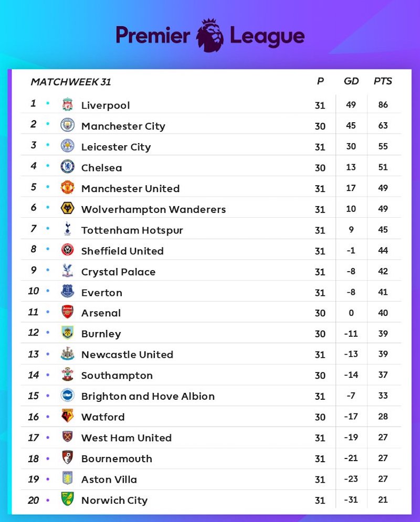Click the Premier League lion logo
The width and height of the screenshot is (420, 522).
pyautogui.click(x=209, y=35)
